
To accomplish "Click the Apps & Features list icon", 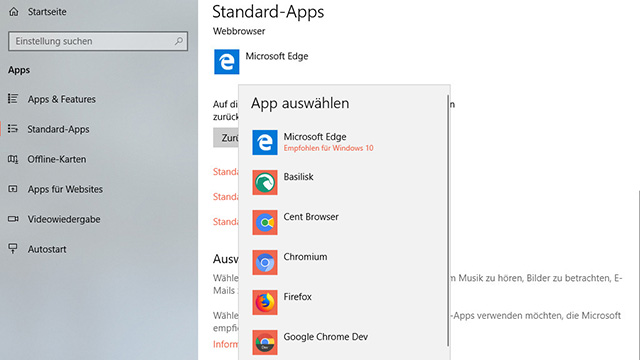I will [x=13, y=99].
